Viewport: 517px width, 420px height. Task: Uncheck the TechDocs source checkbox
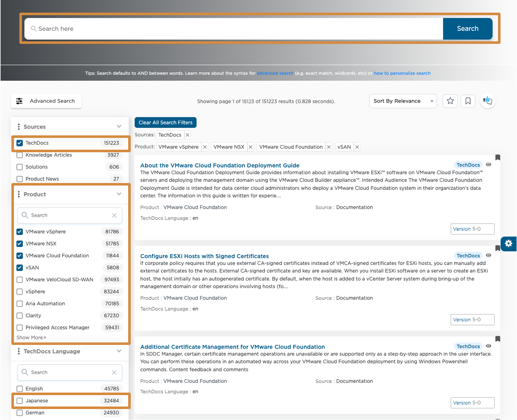point(19,143)
